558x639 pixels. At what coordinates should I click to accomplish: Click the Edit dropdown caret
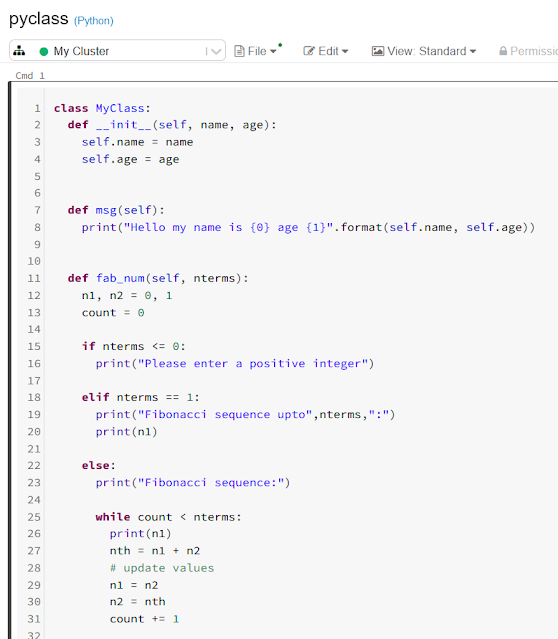coord(345,51)
